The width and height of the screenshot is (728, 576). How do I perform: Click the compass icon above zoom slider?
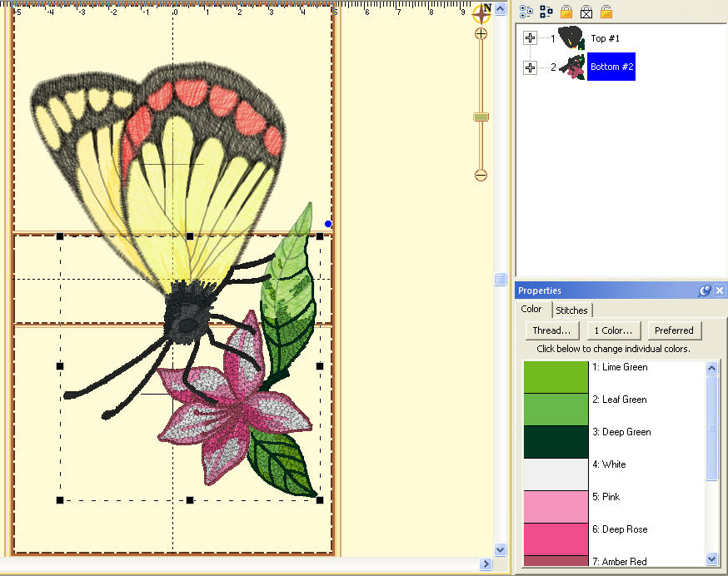tap(481, 12)
